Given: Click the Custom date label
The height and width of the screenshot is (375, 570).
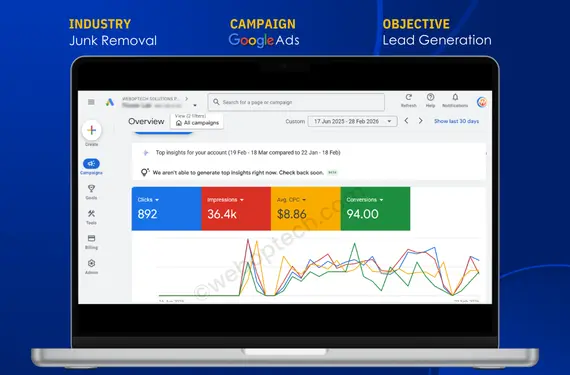Looking at the screenshot, I should point(295,121).
